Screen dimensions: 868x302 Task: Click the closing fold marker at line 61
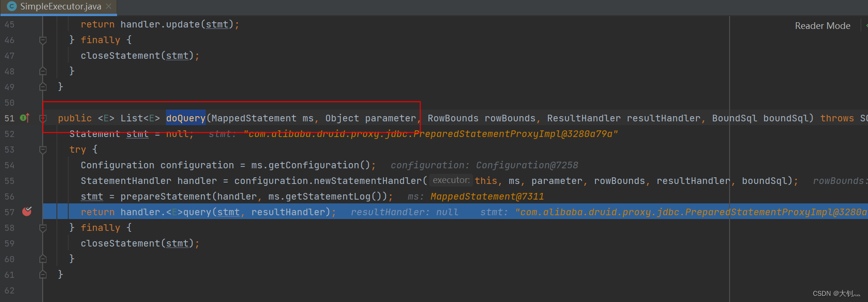click(43, 274)
